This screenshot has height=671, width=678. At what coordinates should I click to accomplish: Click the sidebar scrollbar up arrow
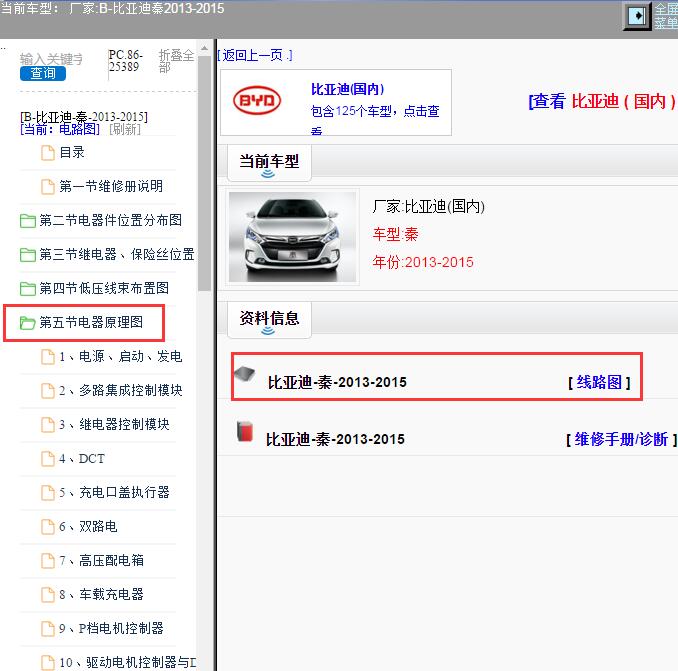204,48
